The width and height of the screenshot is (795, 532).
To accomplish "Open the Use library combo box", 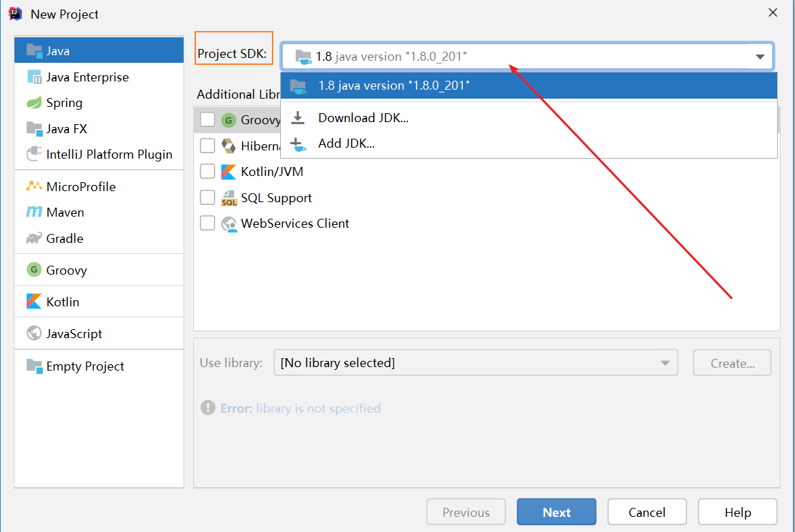I will coord(475,363).
